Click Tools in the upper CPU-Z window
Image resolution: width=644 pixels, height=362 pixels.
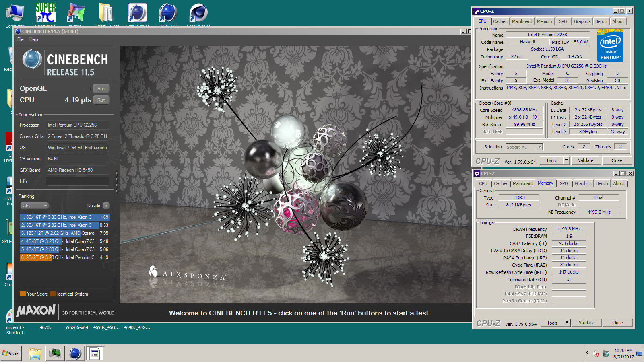(551, 161)
